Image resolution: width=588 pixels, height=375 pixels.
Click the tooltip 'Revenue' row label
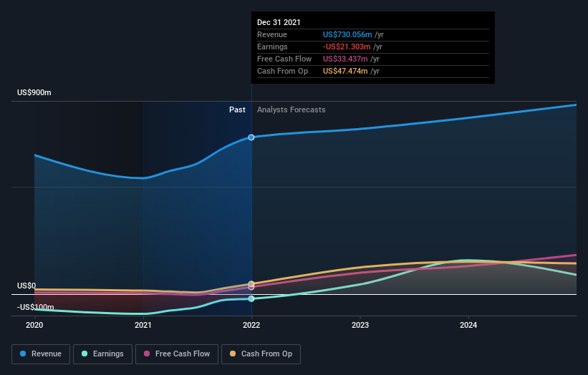click(272, 34)
